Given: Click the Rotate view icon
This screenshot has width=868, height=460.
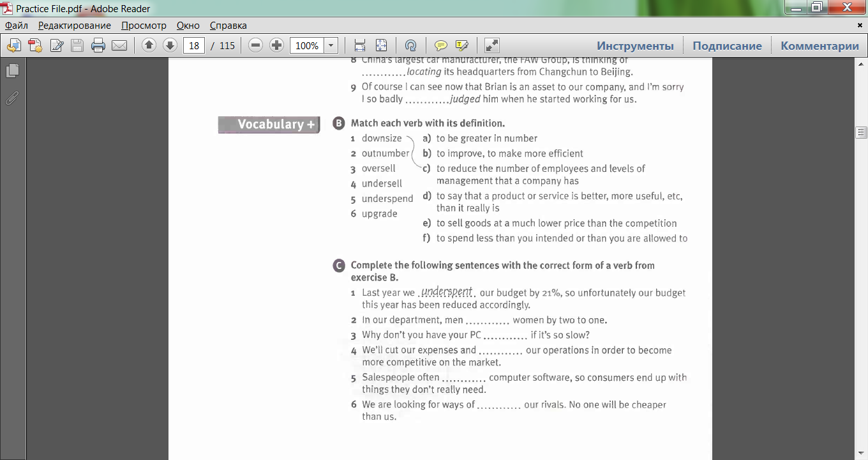Looking at the screenshot, I should pyautogui.click(x=410, y=45).
